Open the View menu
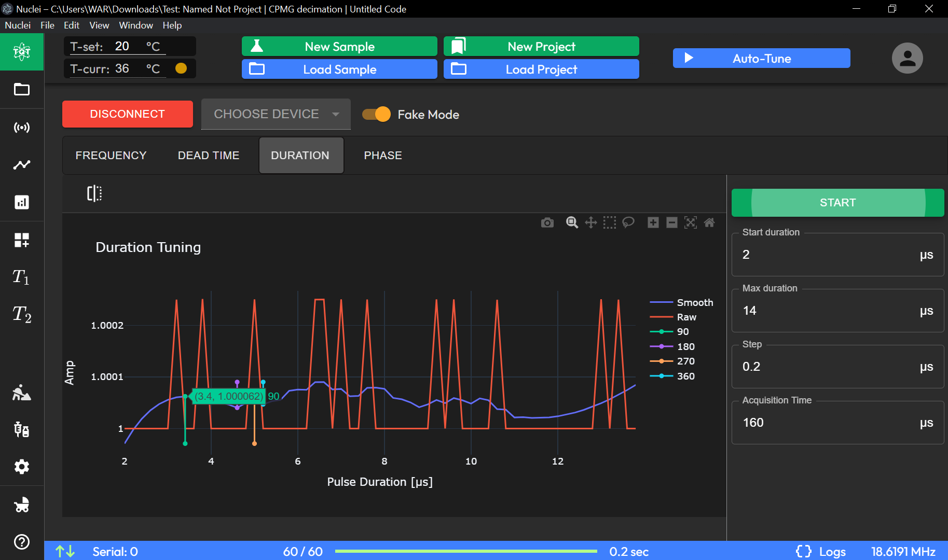Viewport: 948px width, 560px height. point(99,25)
